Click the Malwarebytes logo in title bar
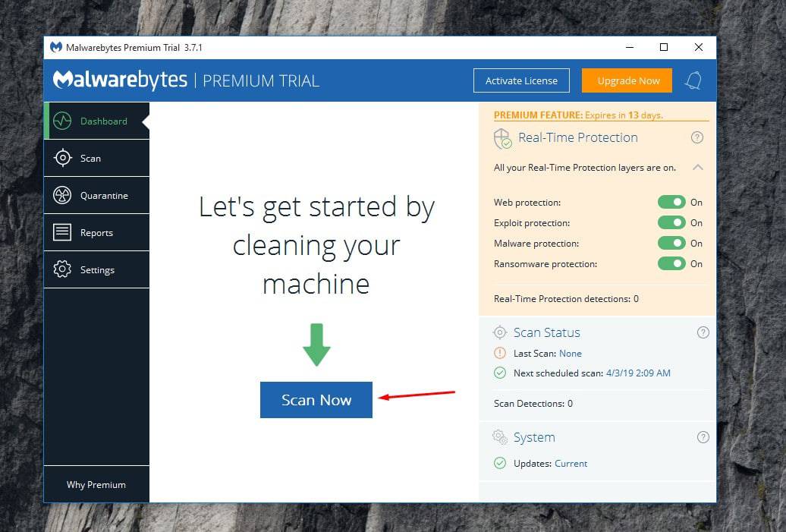Viewport: 786px width, 532px height. coord(56,47)
